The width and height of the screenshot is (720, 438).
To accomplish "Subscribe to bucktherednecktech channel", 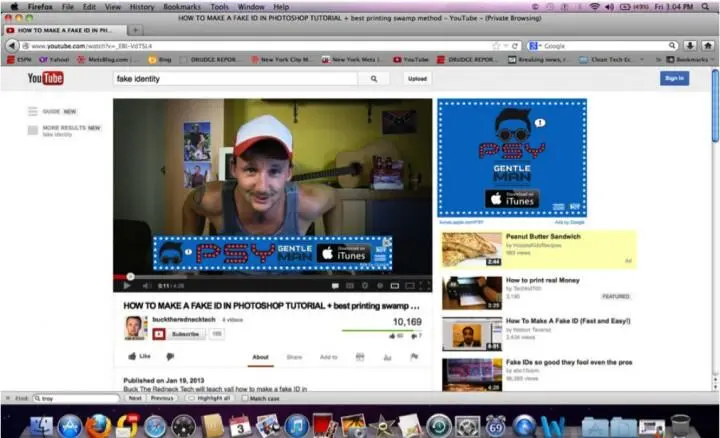I will [x=180, y=334].
